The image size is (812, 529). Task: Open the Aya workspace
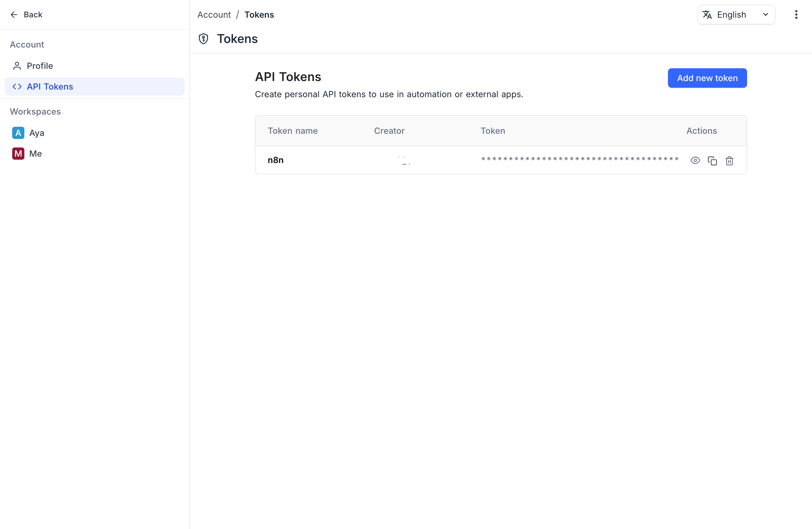37,133
